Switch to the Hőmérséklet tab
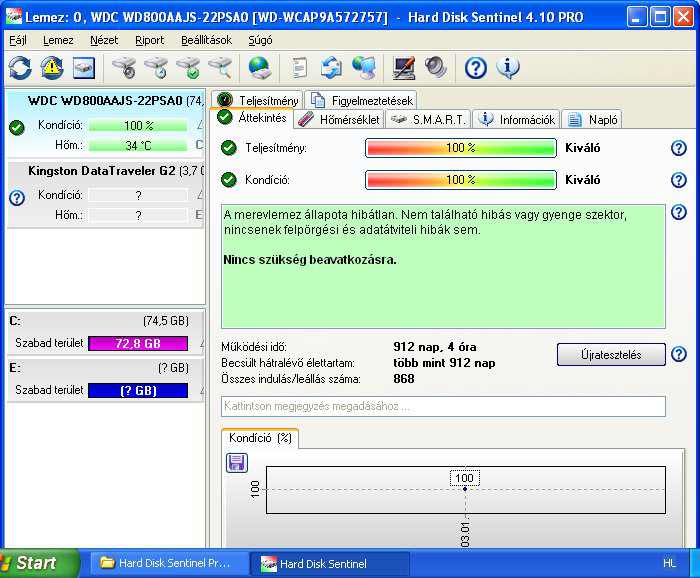Viewport: 700px width, 578px height. pos(339,120)
